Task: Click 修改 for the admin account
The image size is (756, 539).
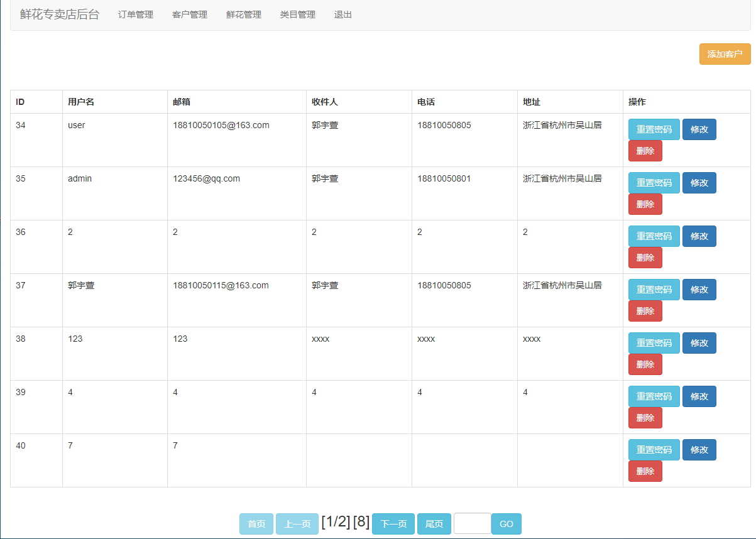Action: point(699,182)
